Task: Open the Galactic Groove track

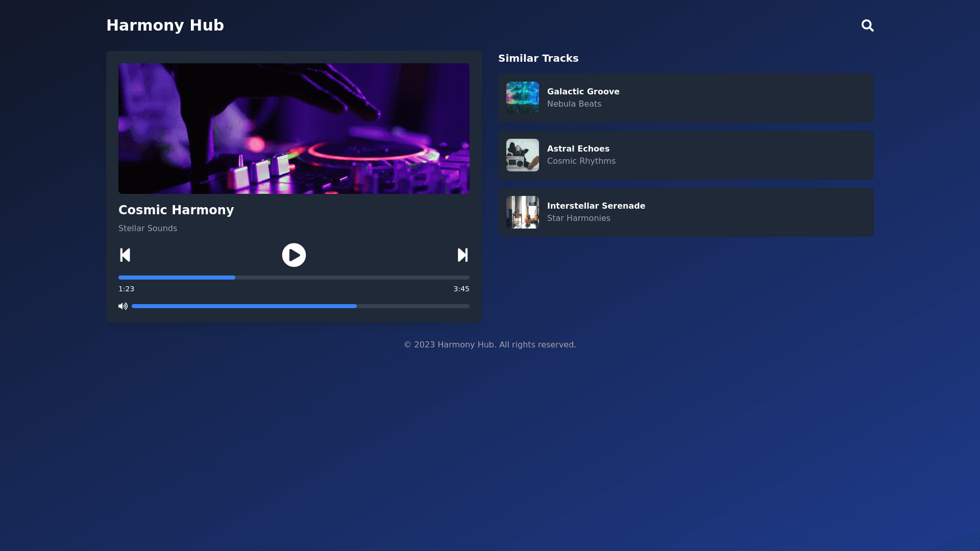Action: point(583,92)
